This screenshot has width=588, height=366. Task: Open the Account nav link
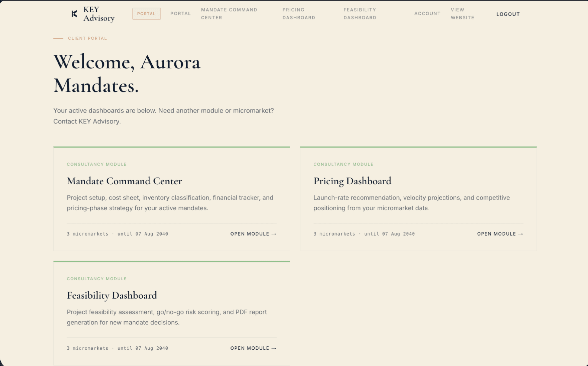pos(427,14)
